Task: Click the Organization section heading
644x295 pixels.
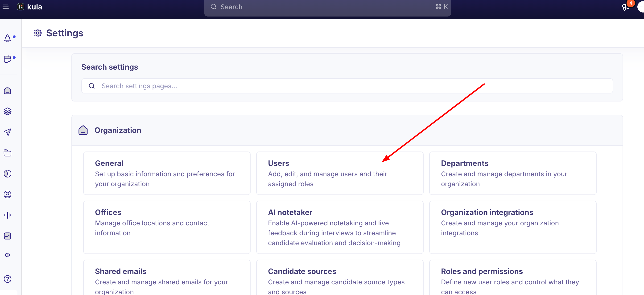Action: (118, 130)
